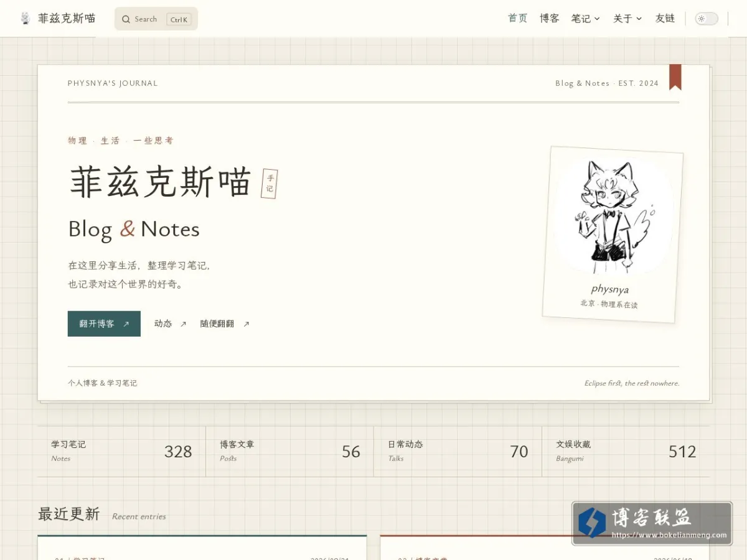
Task: Click the 翻开博客 button
Action: click(104, 324)
